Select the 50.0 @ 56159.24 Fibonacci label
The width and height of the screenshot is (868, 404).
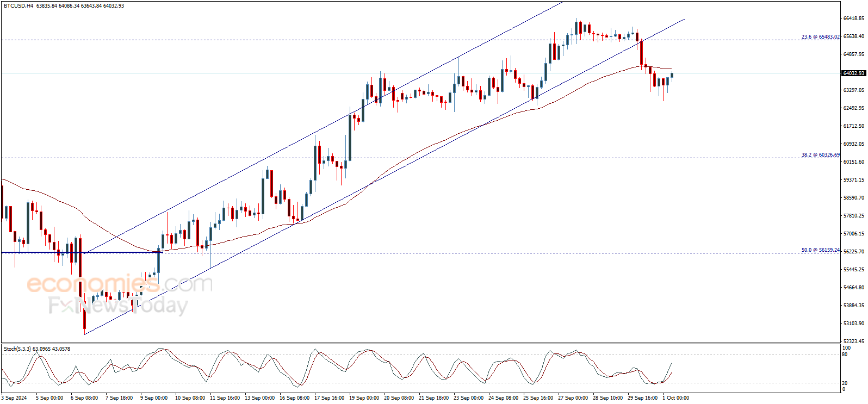point(820,250)
